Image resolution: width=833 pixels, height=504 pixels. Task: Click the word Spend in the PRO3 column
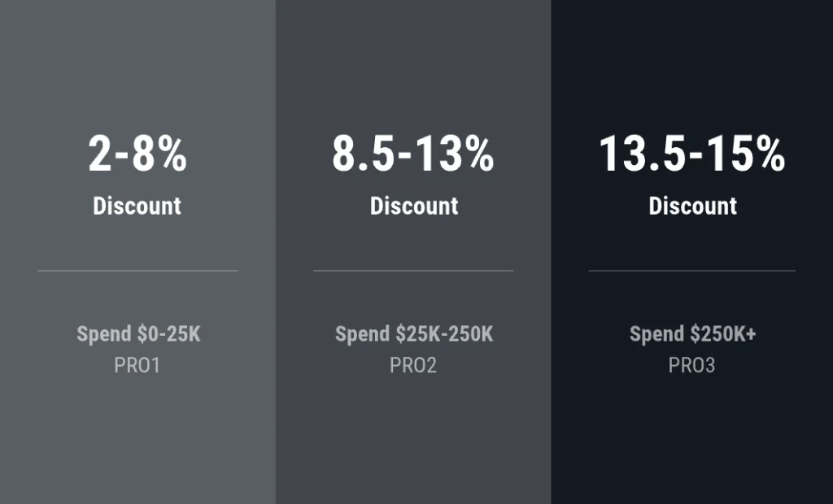(x=656, y=334)
